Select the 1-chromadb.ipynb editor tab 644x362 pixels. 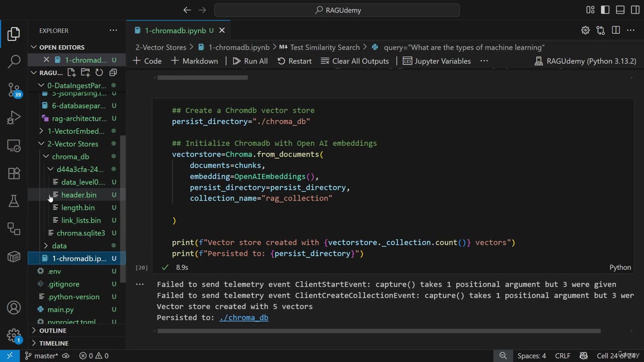(175, 31)
